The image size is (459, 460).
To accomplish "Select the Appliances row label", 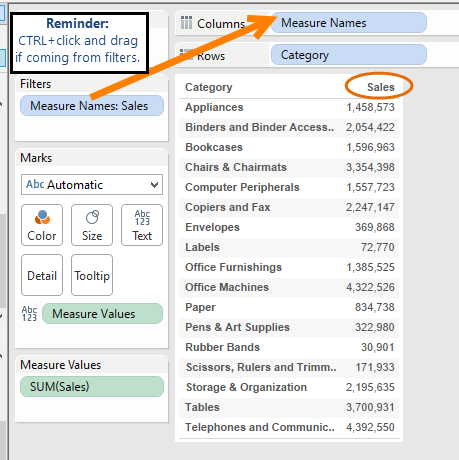I will click(x=214, y=107).
